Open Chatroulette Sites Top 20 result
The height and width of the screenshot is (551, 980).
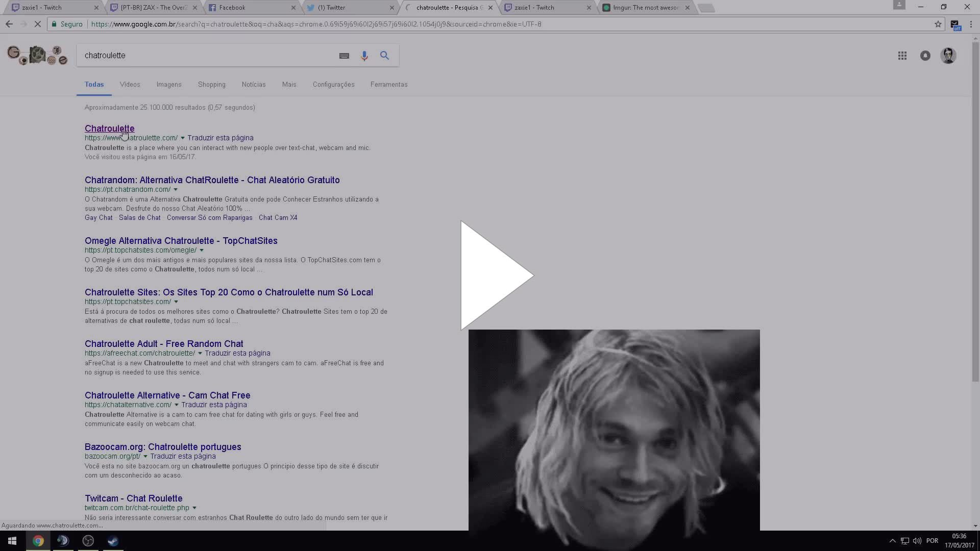pos(229,292)
